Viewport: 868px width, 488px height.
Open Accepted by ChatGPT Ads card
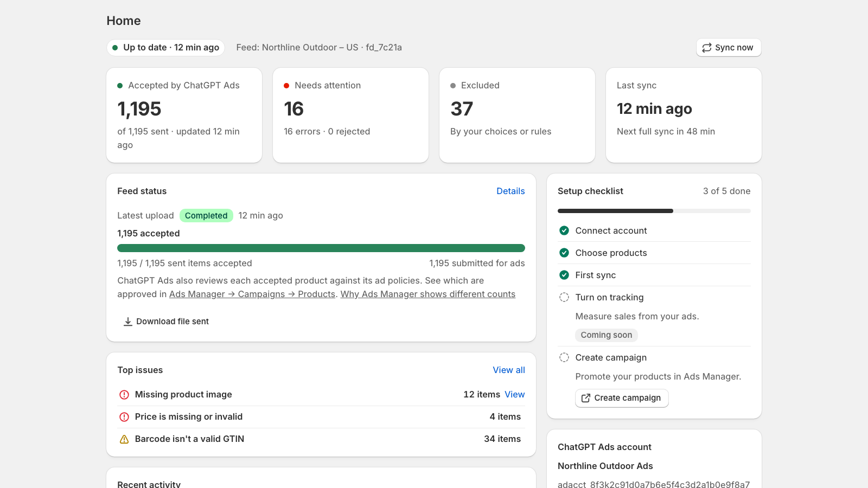(184, 115)
